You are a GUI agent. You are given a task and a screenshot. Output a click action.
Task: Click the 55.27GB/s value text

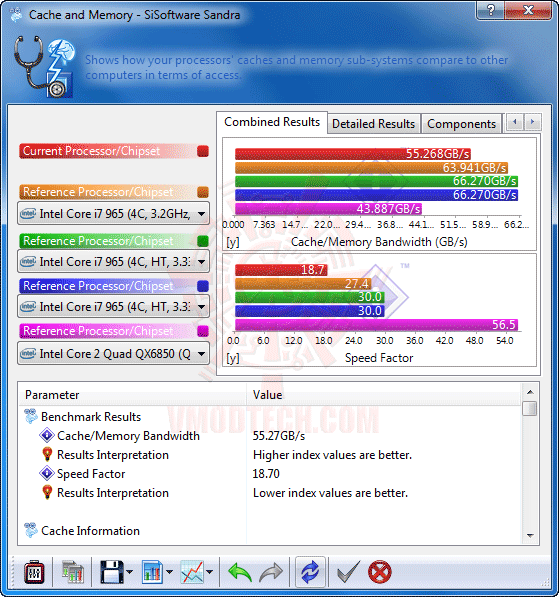pyautogui.click(x=279, y=436)
